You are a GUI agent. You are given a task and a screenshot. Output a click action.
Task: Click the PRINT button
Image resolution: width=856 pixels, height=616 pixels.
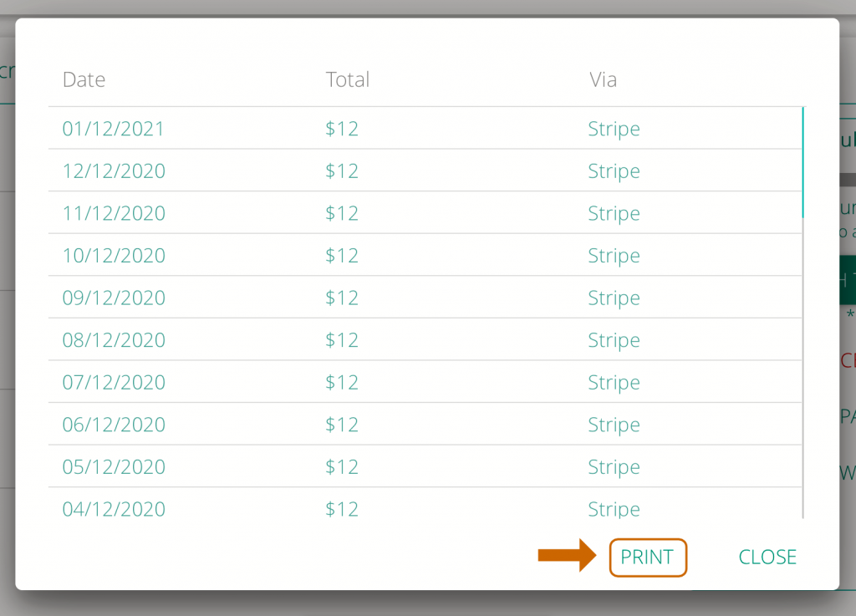point(648,557)
